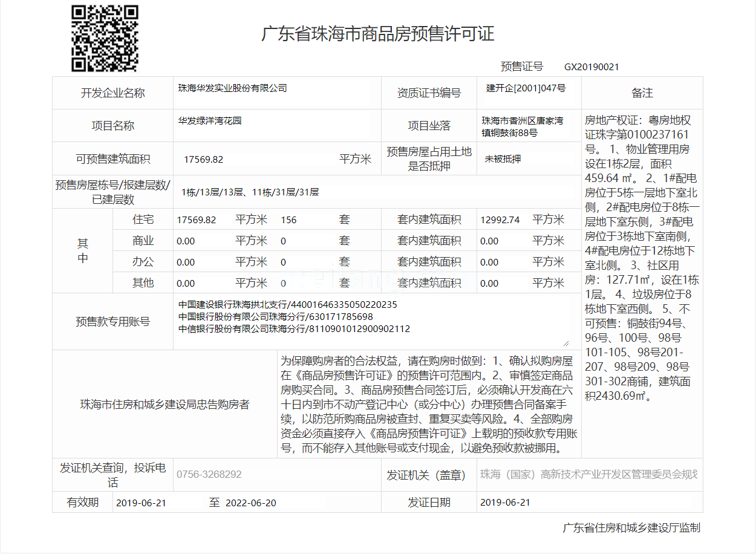756x554 pixels.
Task: Select mortgage status 未被抵押
Action: [503, 160]
